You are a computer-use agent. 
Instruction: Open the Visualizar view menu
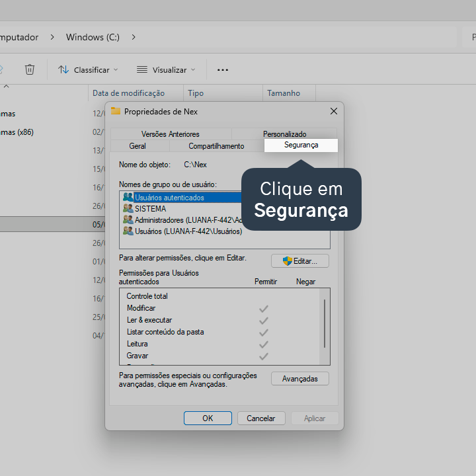click(166, 70)
